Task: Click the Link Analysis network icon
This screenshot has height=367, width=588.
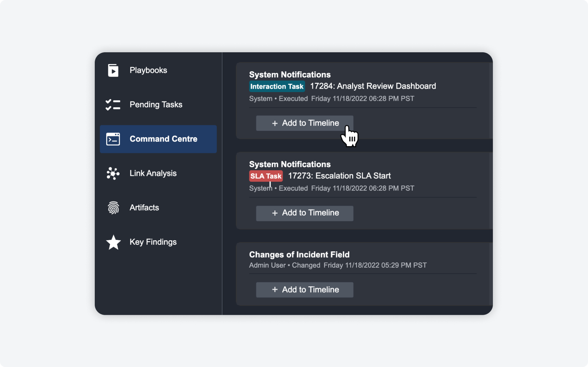Action: coord(113,173)
